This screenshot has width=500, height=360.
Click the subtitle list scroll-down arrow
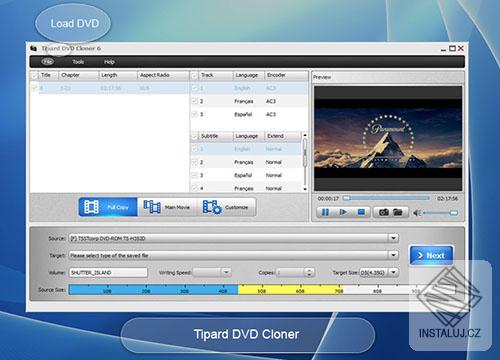pyautogui.click(x=304, y=189)
